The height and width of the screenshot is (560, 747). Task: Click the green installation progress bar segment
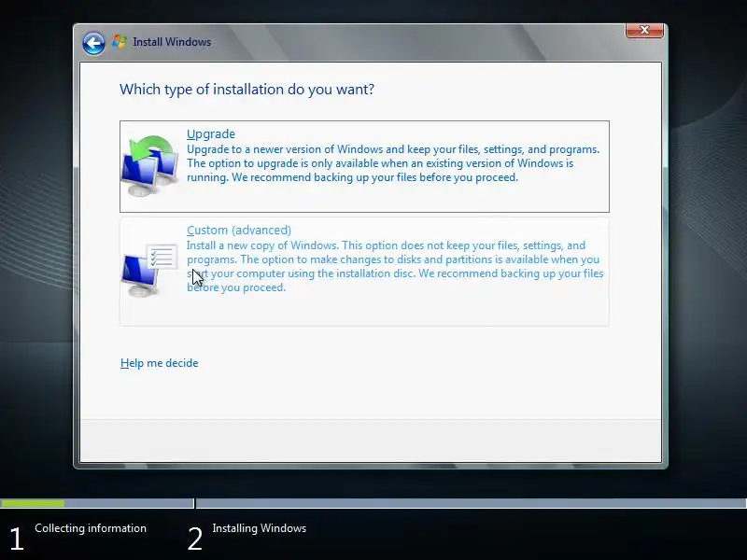(33, 503)
